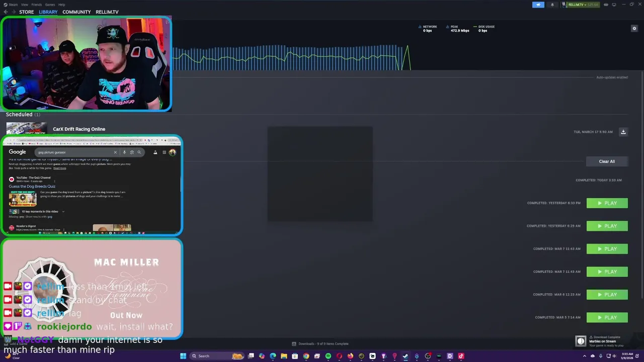Click the Google logo in browser overlay
Image resolution: width=644 pixels, height=362 pixels.
tap(17, 152)
